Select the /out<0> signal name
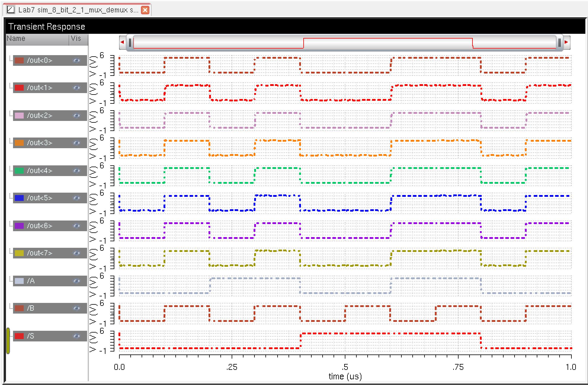 pos(40,60)
